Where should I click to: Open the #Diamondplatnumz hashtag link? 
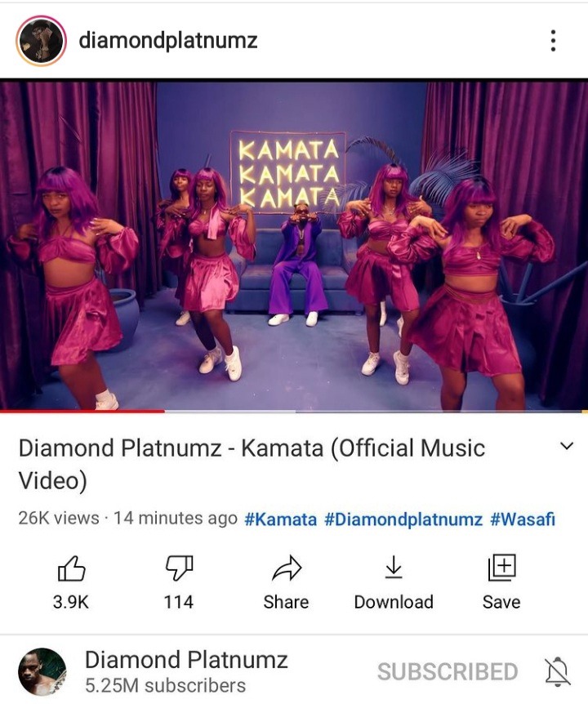403,519
